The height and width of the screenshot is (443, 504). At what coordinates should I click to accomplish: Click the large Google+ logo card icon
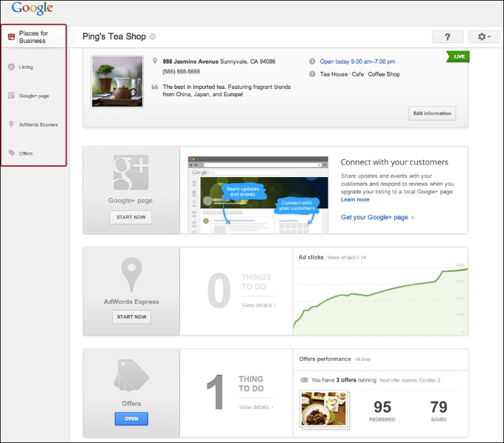131,173
